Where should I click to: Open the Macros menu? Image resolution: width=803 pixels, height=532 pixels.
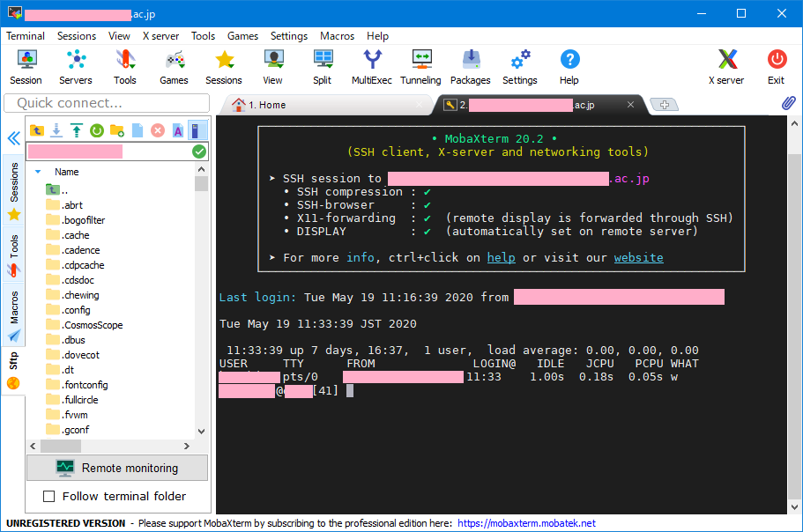click(338, 36)
